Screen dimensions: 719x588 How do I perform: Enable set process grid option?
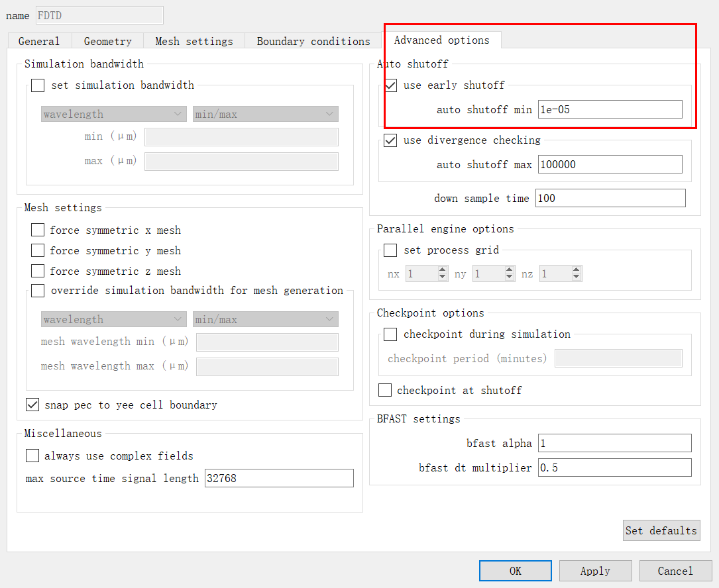(391, 250)
